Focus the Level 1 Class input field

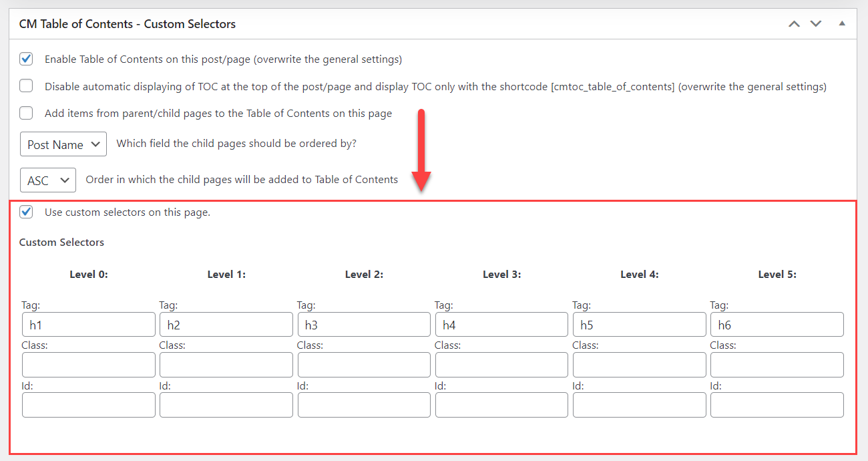tap(226, 365)
